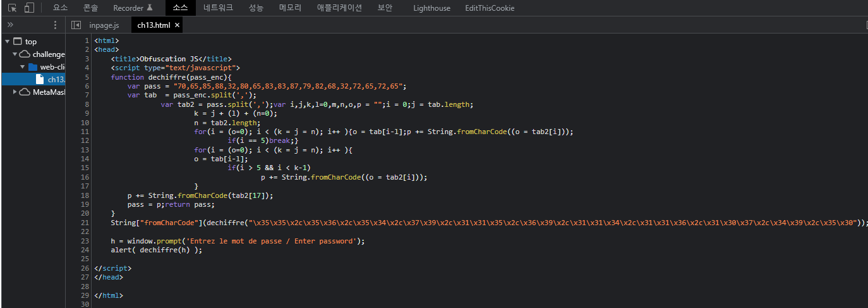Click the closing '</script>' tag
868x308 pixels.
click(x=113, y=268)
